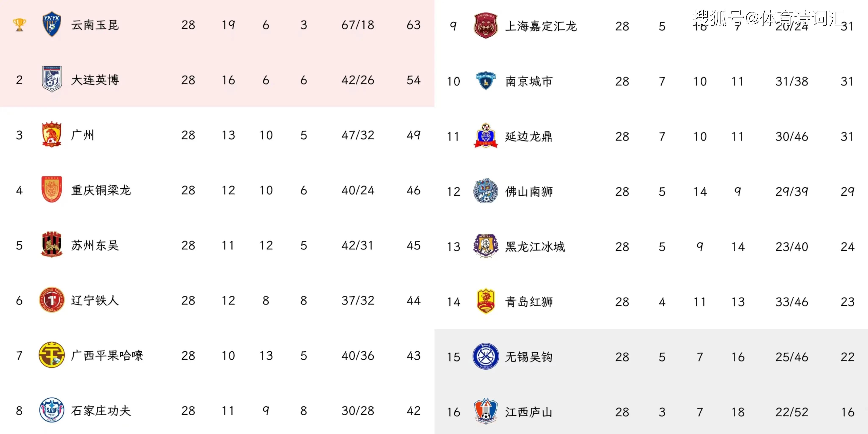The height and width of the screenshot is (434, 868).
Task: Click 云南玉昆's 67/18 goal record
Action: (x=358, y=25)
